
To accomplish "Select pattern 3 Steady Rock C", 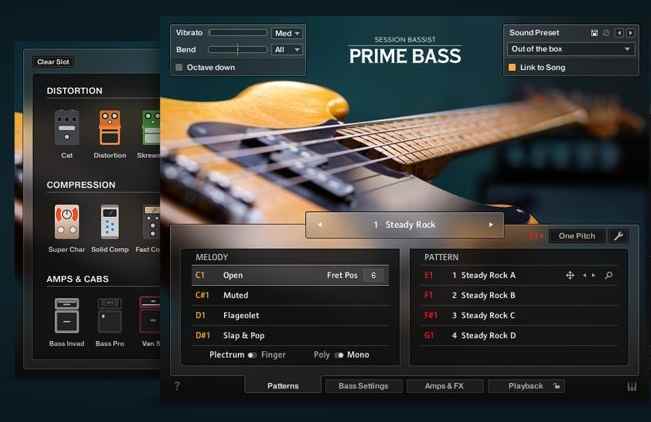I will [518, 315].
